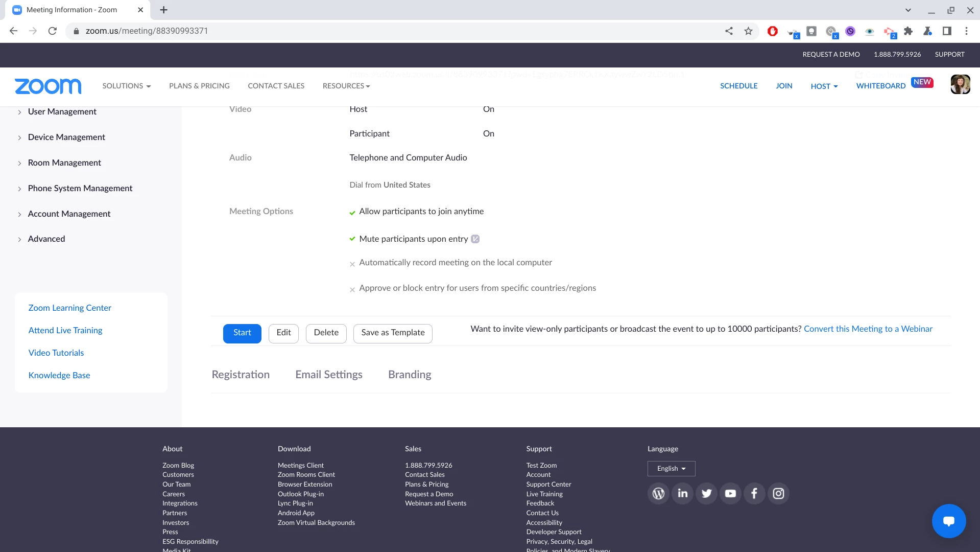The height and width of the screenshot is (552, 980).
Task: Expand Account Management section
Action: [64, 214]
